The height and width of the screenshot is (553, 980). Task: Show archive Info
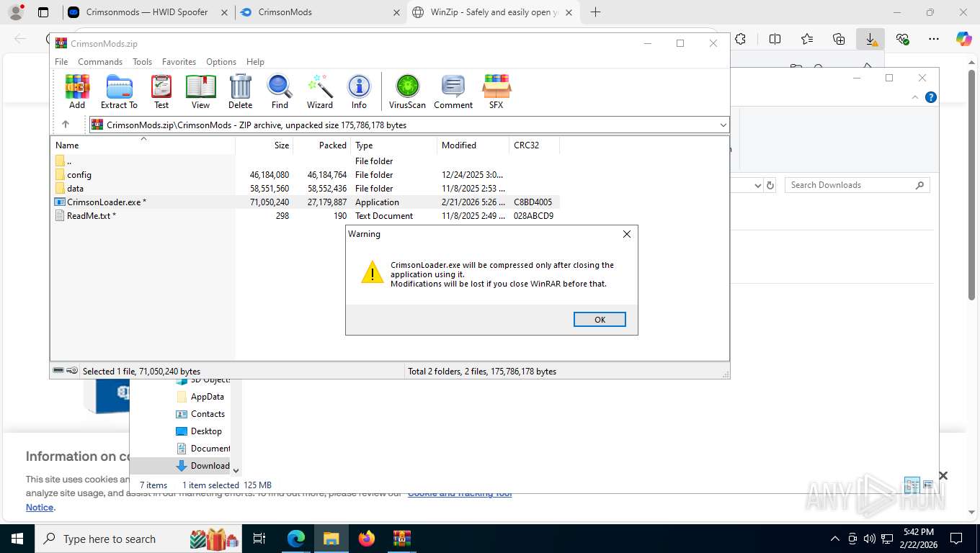pyautogui.click(x=359, y=91)
